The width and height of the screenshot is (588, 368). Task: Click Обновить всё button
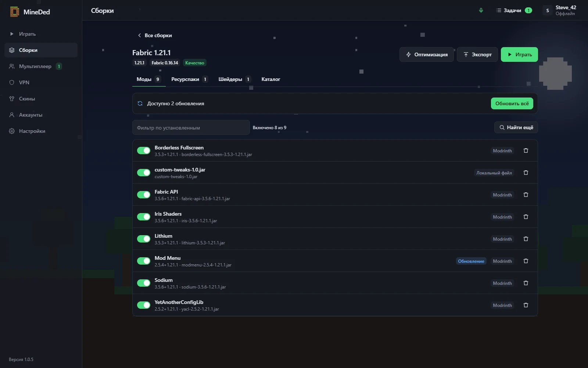(512, 103)
